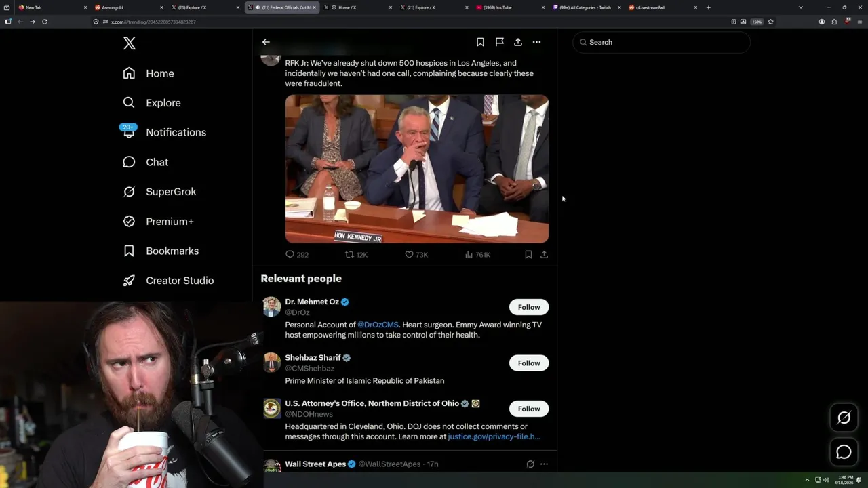Image resolution: width=868 pixels, height=488 pixels.
Task: Click the Search input field
Action: pyautogui.click(x=662, y=42)
